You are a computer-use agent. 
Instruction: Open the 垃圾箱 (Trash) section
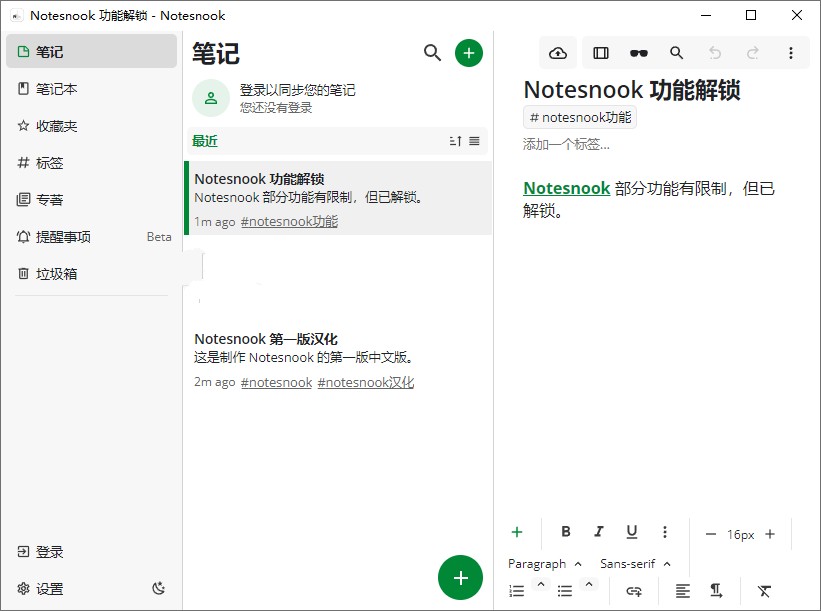pos(91,273)
